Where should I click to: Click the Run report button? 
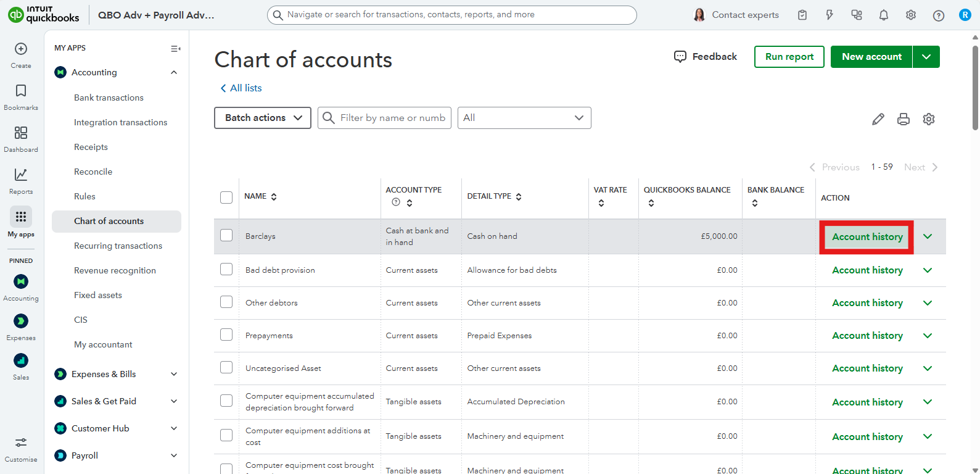pyautogui.click(x=789, y=57)
